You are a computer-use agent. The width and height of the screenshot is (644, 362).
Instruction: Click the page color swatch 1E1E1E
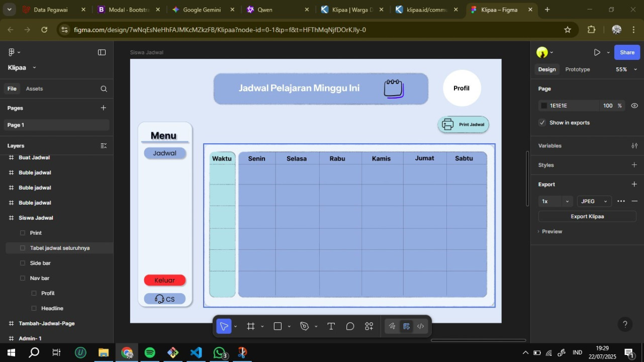point(544,106)
